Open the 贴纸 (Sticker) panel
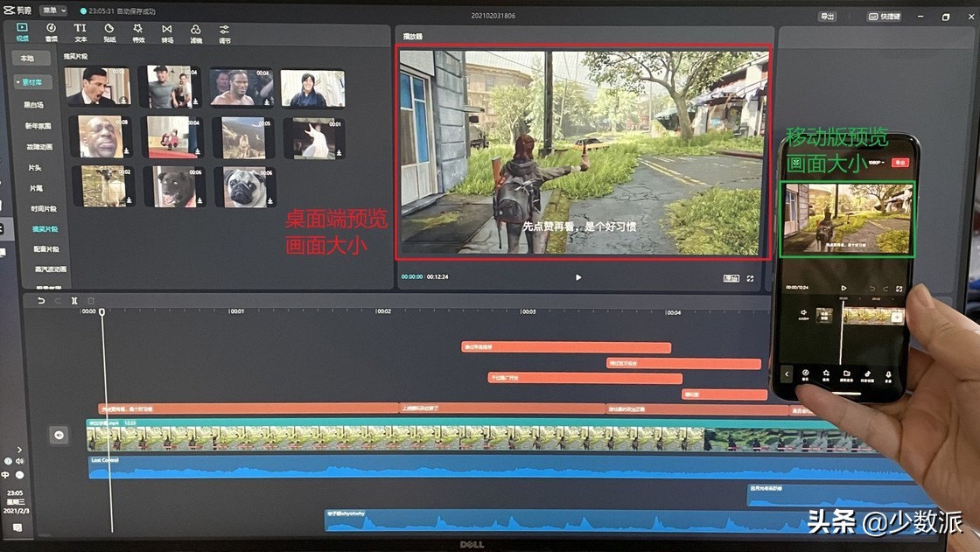 coord(108,32)
